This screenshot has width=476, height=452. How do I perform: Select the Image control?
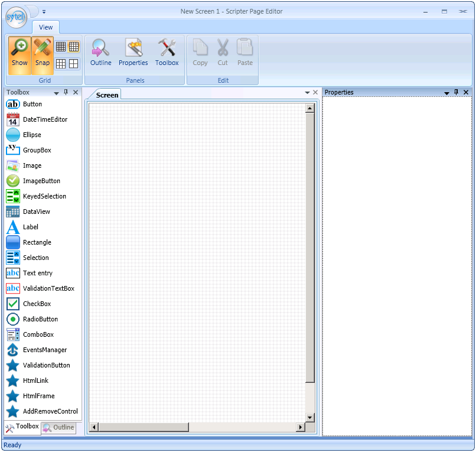point(43,165)
